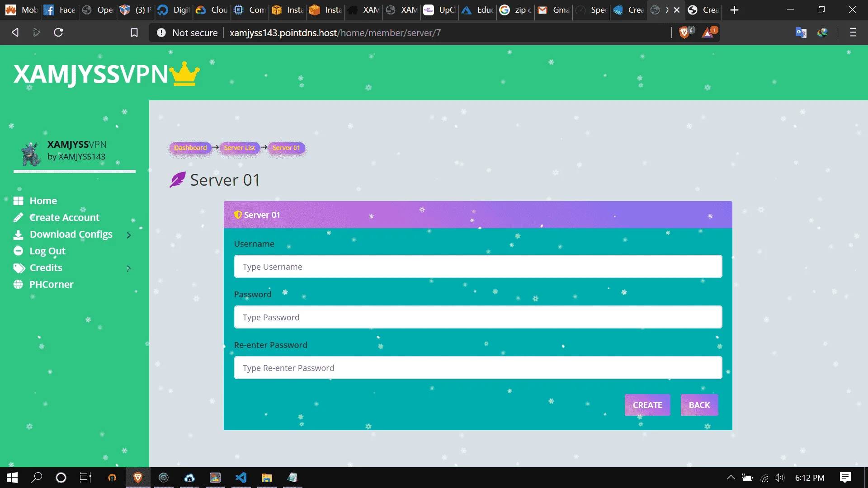Viewport: 868px width, 488px height.
Task: Focus the Type Username field
Action: 478,267
